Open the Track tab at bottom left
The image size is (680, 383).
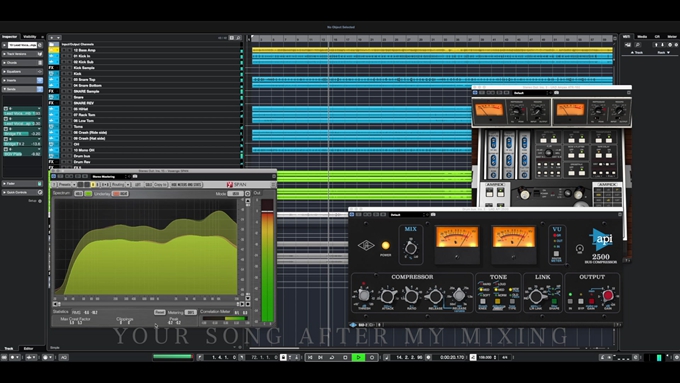[x=9, y=348]
